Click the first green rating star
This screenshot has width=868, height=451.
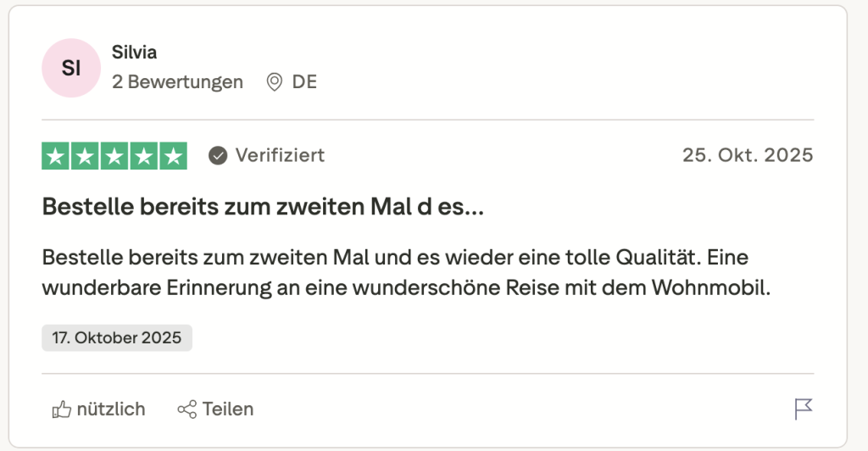55,156
